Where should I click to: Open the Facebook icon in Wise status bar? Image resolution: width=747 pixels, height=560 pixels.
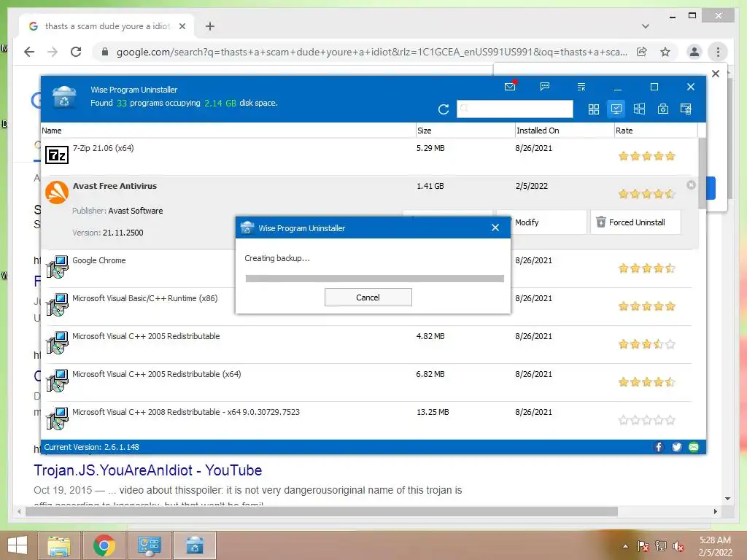point(659,447)
